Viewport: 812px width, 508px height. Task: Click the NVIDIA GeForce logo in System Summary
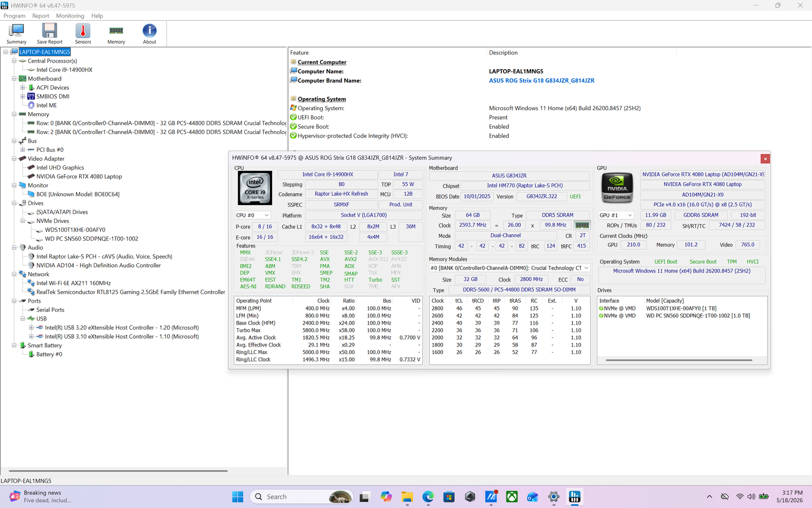point(617,187)
